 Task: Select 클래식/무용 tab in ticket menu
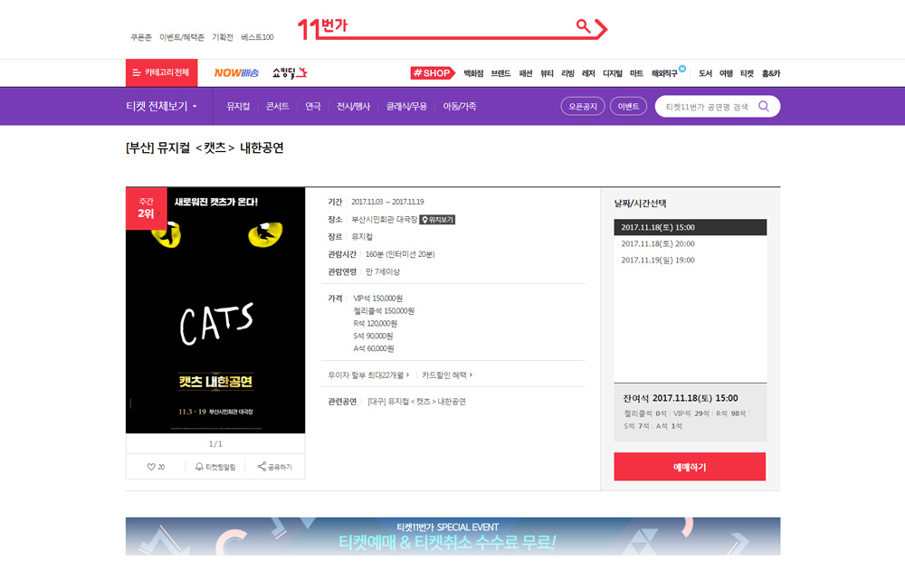pos(406,106)
